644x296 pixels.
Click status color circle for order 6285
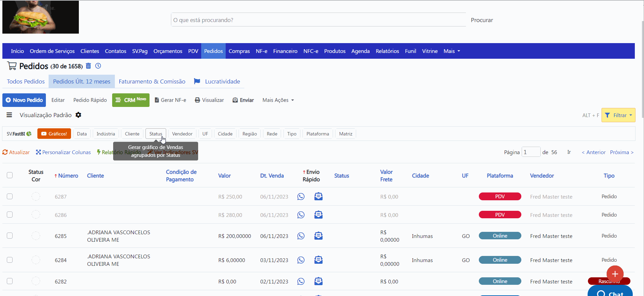36,236
